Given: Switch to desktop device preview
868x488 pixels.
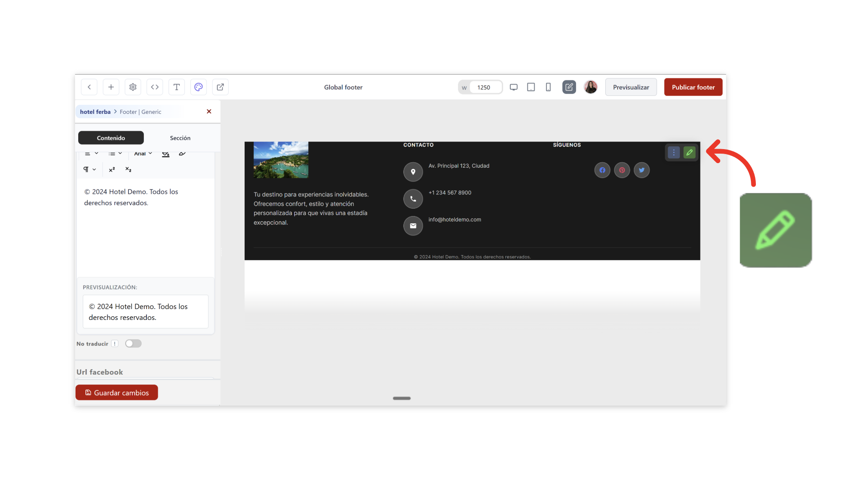Looking at the screenshot, I should 514,87.
